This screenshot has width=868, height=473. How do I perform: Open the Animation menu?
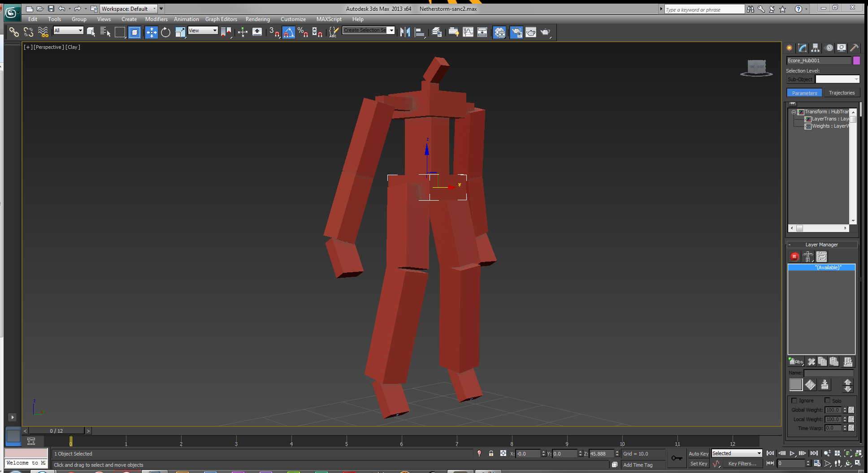pos(187,19)
